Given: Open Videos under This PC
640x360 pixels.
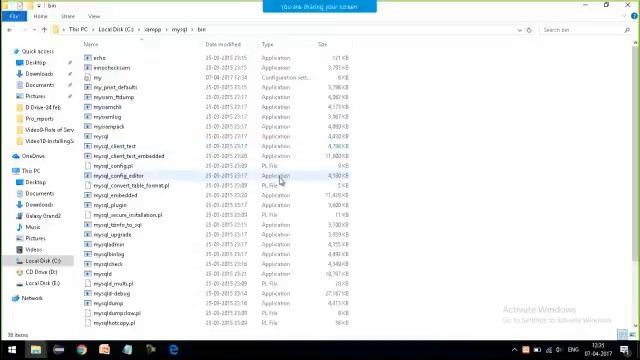Looking at the screenshot, I should point(33,250).
